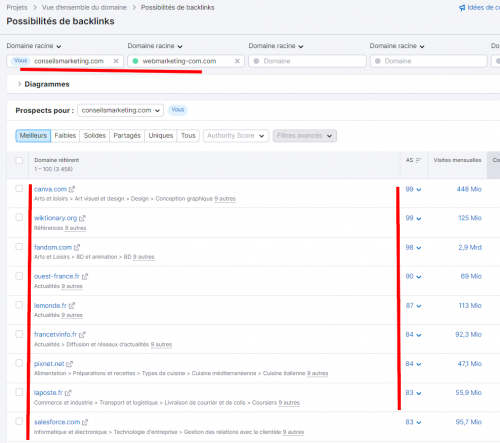Click Domaine référent column header

point(57,160)
